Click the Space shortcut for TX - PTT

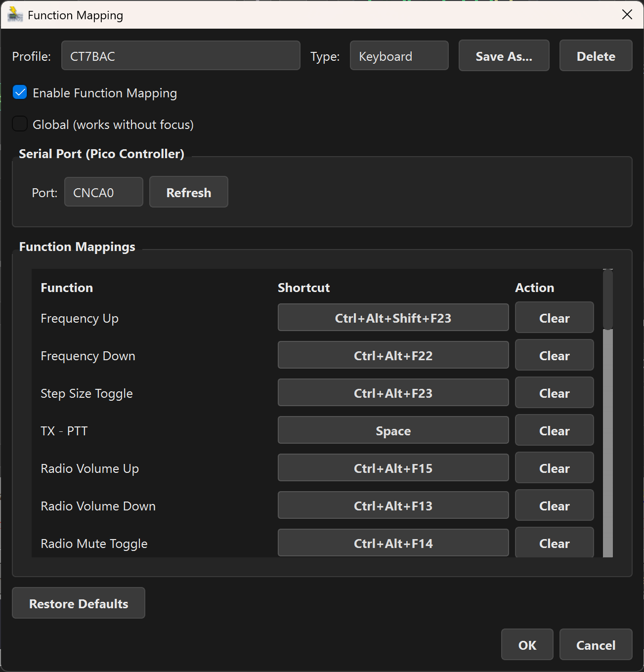393,430
